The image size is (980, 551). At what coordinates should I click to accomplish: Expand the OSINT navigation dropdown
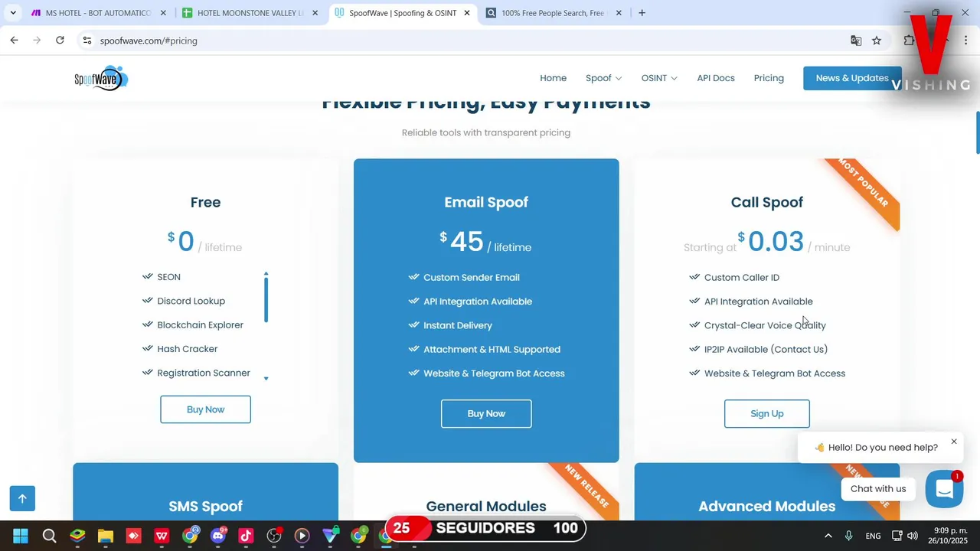[x=659, y=78]
